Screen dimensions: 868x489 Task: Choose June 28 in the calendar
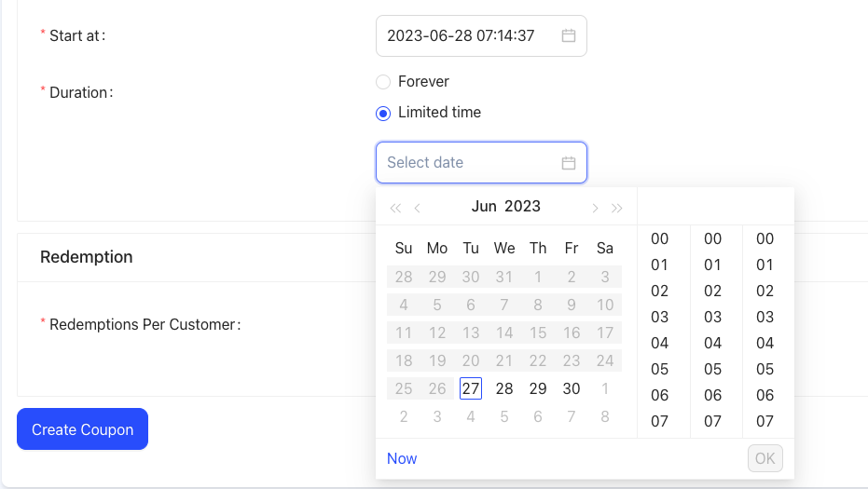[x=504, y=388]
